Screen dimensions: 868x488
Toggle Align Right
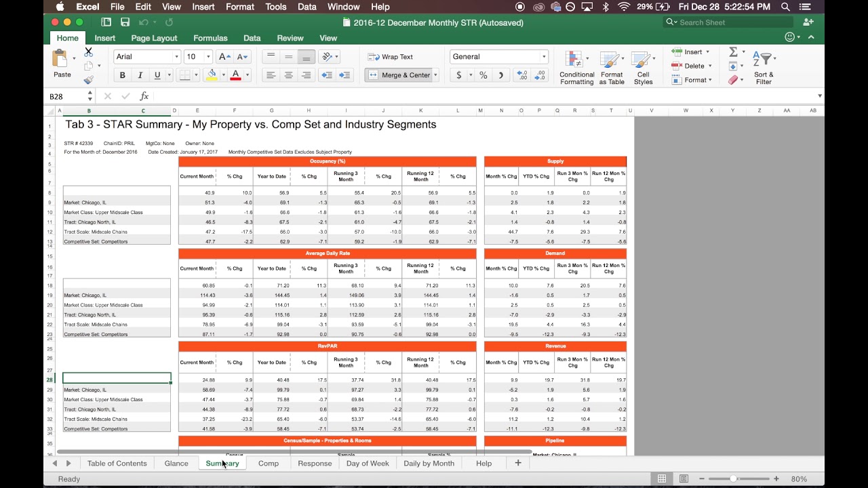[x=307, y=75]
